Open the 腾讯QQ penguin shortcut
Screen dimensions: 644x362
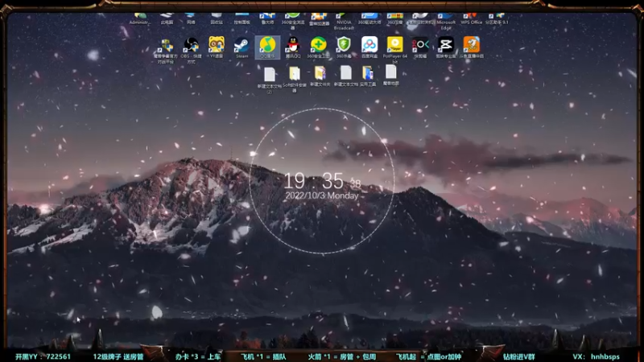[293, 47]
